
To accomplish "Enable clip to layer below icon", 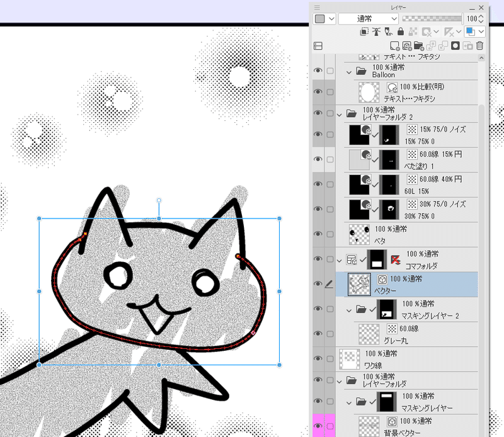I will (x=364, y=31).
